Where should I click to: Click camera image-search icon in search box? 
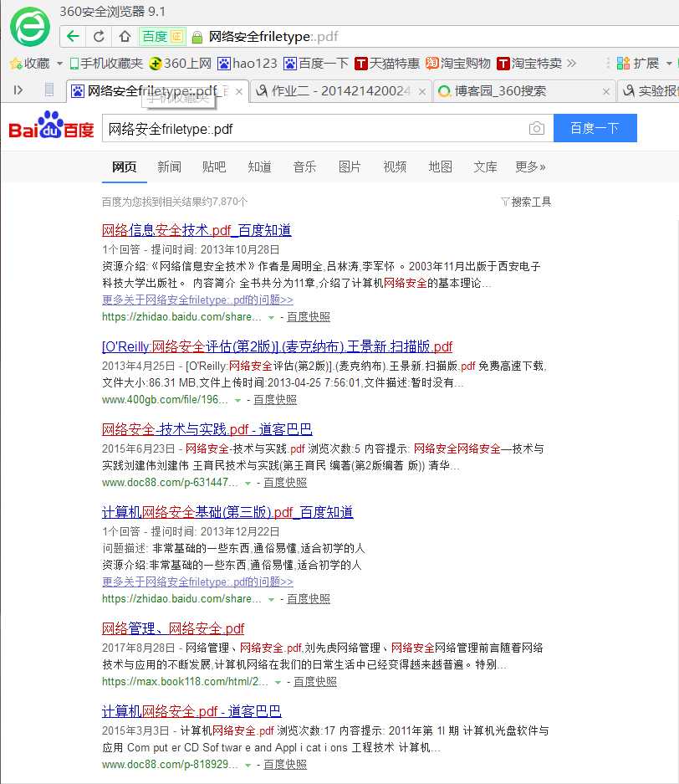pyautogui.click(x=537, y=129)
